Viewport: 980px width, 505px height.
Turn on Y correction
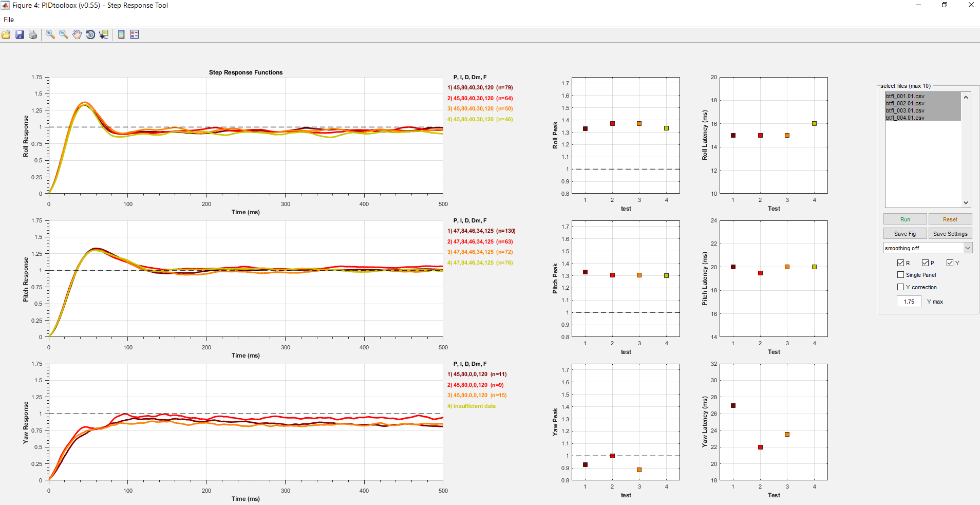pos(901,287)
